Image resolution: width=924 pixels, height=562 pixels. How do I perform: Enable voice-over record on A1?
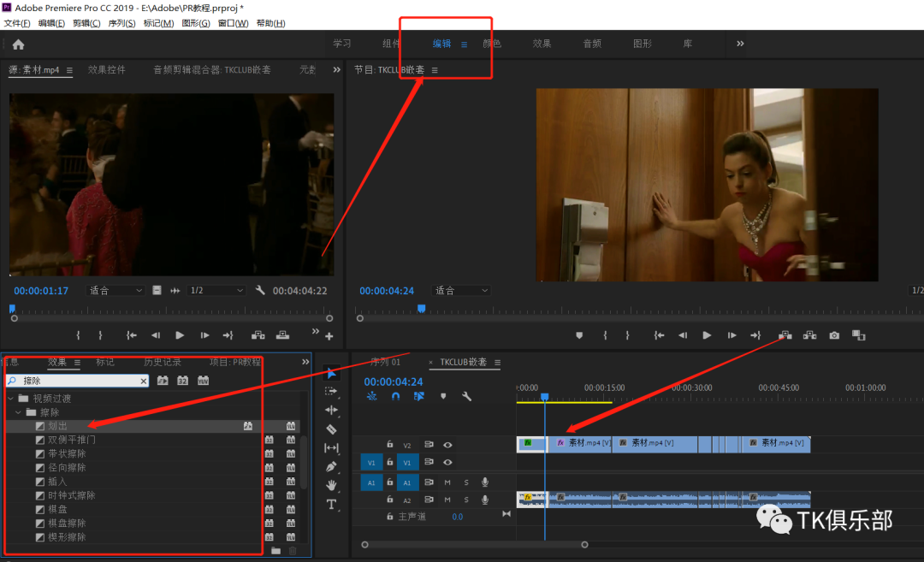[485, 482]
